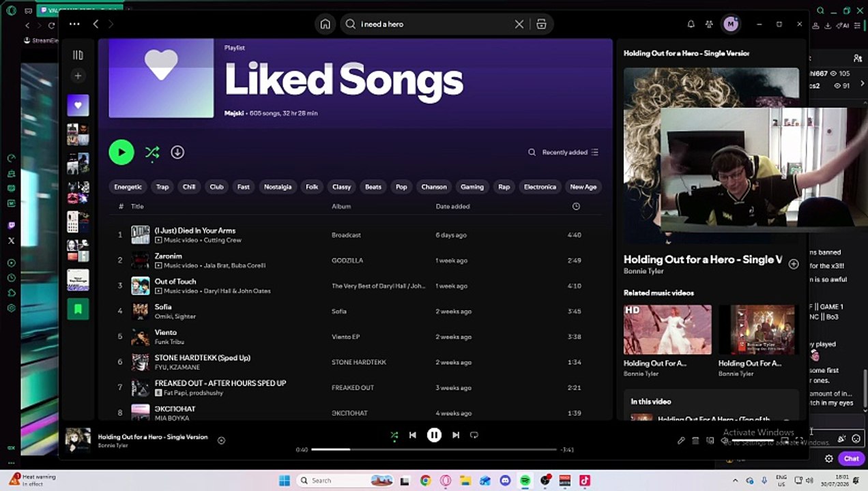Sort by the Date added column header

coord(453,206)
